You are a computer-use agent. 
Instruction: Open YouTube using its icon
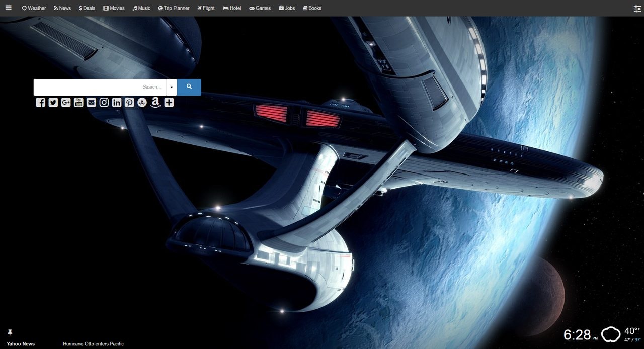[x=78, y=102]
